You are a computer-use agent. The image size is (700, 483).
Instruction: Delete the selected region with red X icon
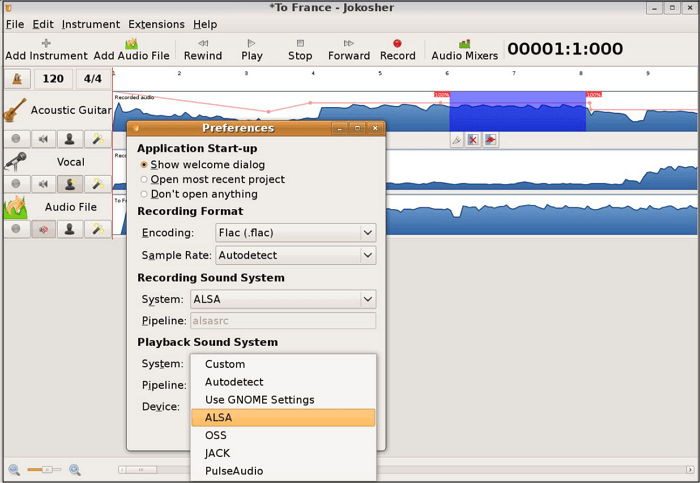pyautogui.click(x=473, y=140)
